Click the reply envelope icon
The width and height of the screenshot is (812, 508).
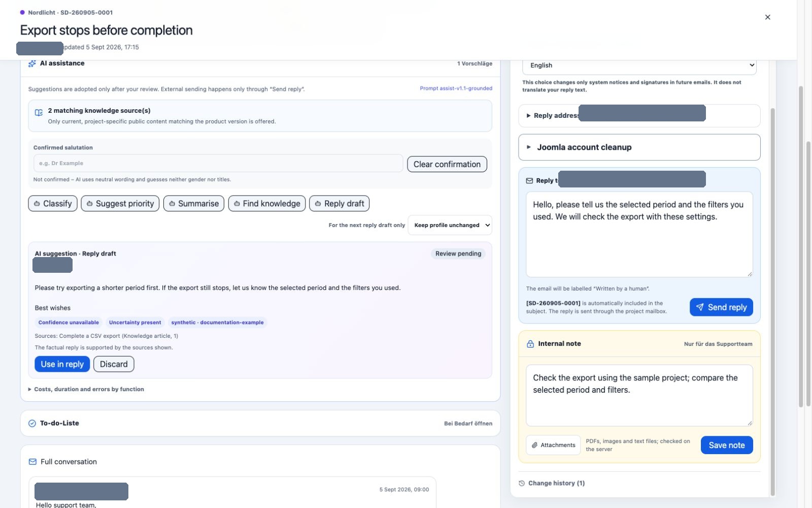pos(529,181)
